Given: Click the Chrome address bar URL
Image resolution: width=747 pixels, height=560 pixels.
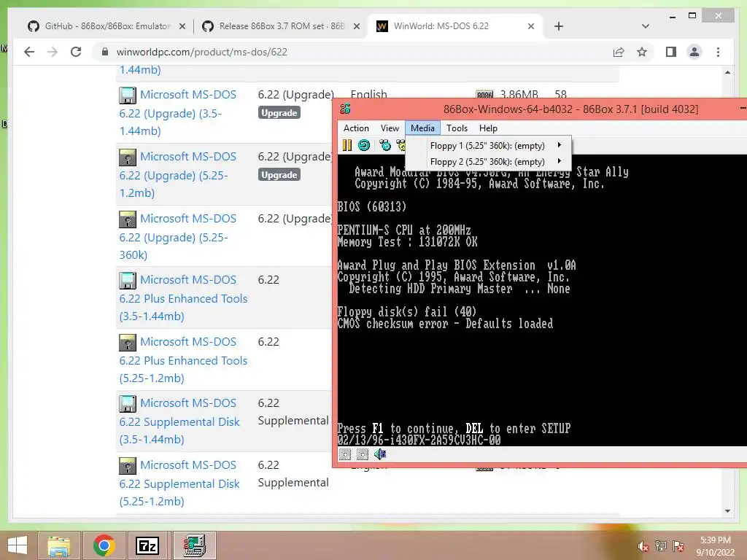Looking at the screenshot, I should coord(202,52).
